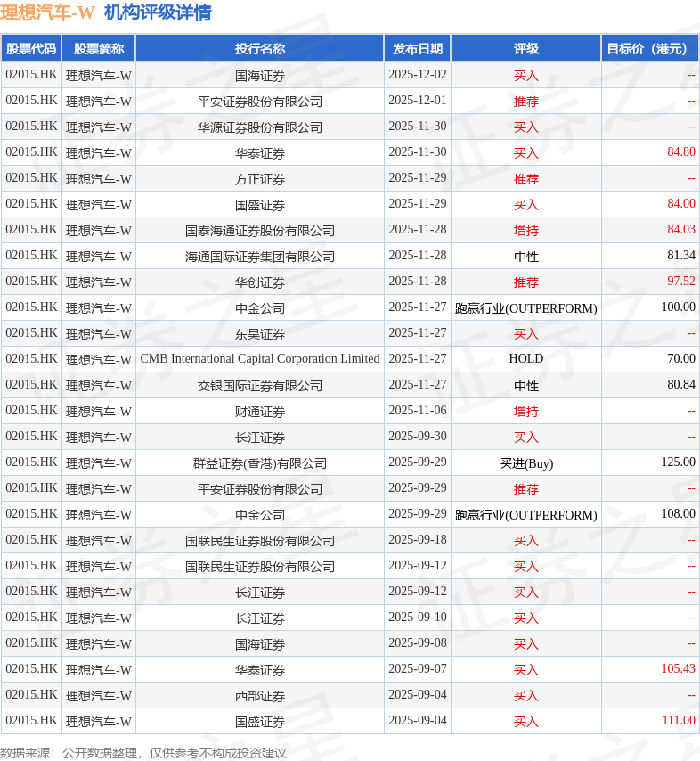The width and height of the screenshot is (700, 761).
Task: Click the 买进(Buy) rating cell
Action: tap(525, 463)
